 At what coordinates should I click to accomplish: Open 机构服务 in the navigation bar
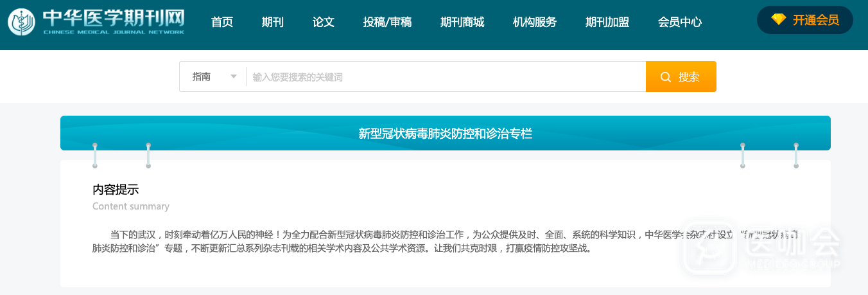coord(535,22)
